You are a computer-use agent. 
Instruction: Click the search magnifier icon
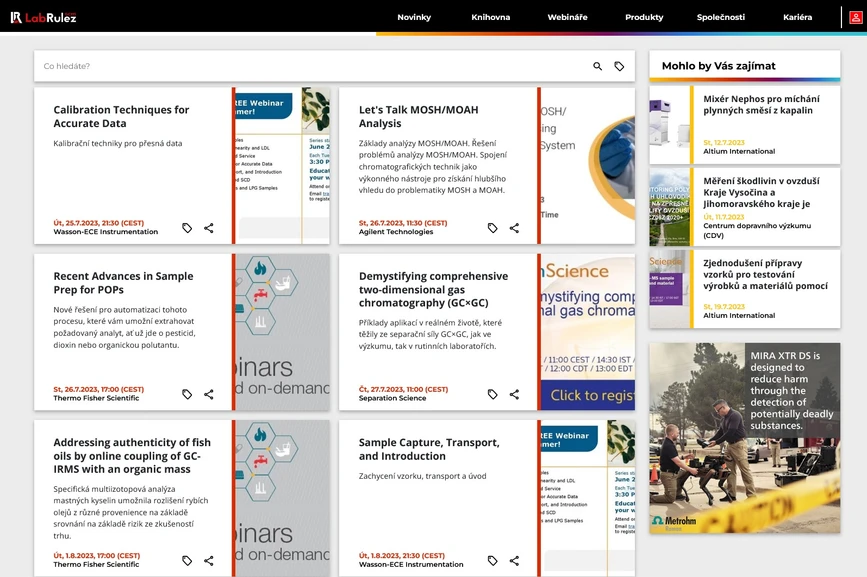[x=597, y=66]
